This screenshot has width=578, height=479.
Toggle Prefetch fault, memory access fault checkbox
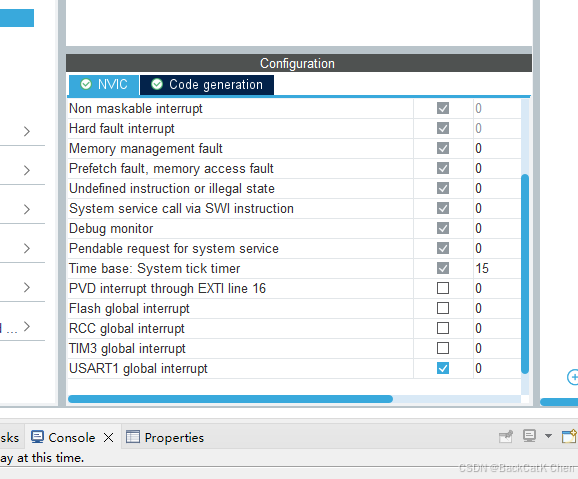pos(443,168)
